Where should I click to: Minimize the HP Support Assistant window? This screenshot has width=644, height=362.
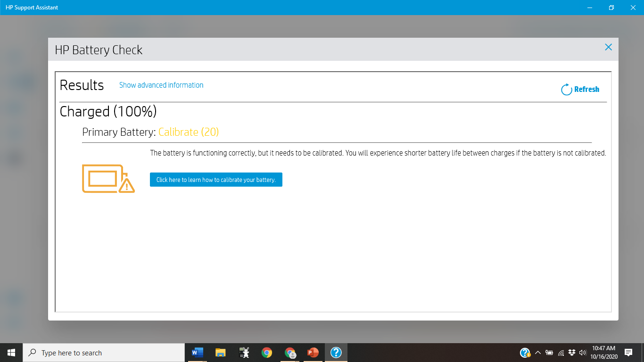(x=590, y=8)
